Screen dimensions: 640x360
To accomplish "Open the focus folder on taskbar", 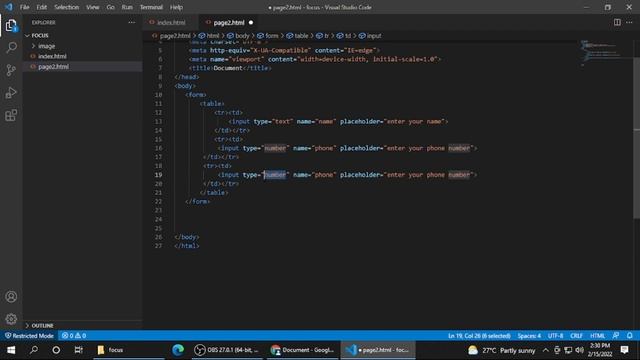I will pyautogui.click(x=129, y=350).
